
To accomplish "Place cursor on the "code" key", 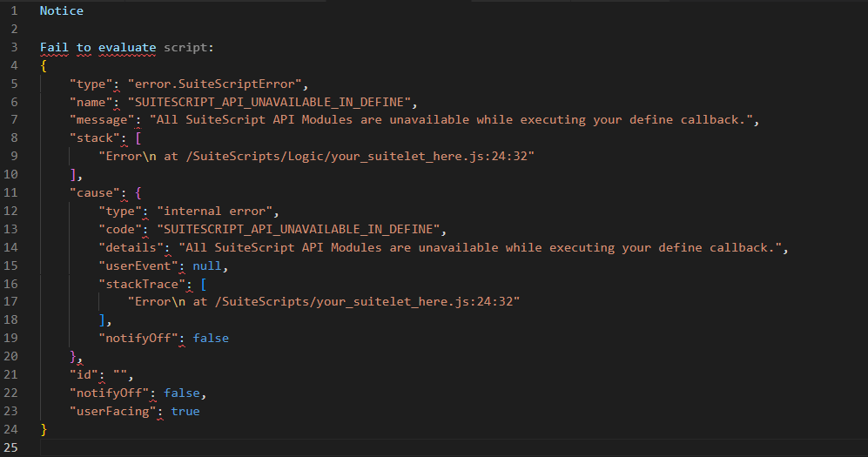I will (x=119, y=229).
